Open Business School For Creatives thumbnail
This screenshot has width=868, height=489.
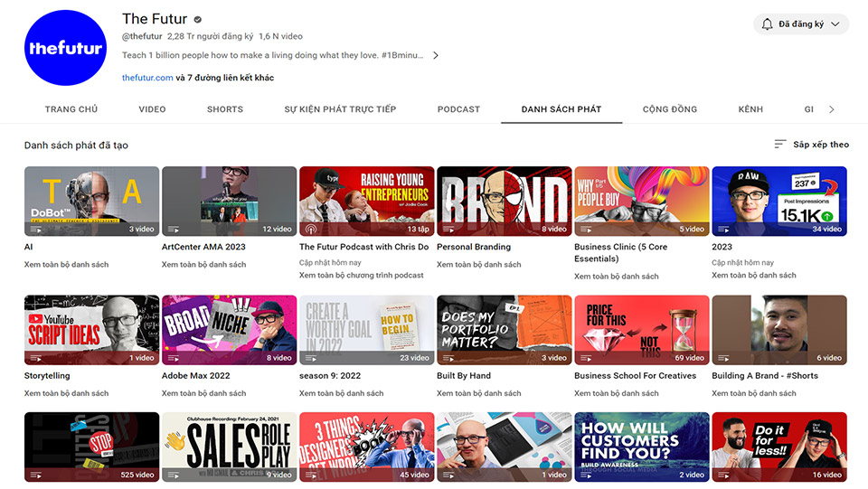click(641, 329)
